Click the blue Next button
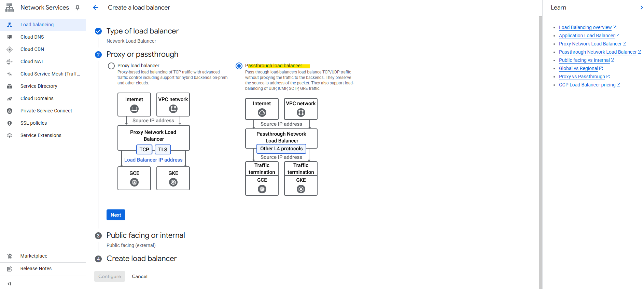644x289 pixels. point(116,215)
